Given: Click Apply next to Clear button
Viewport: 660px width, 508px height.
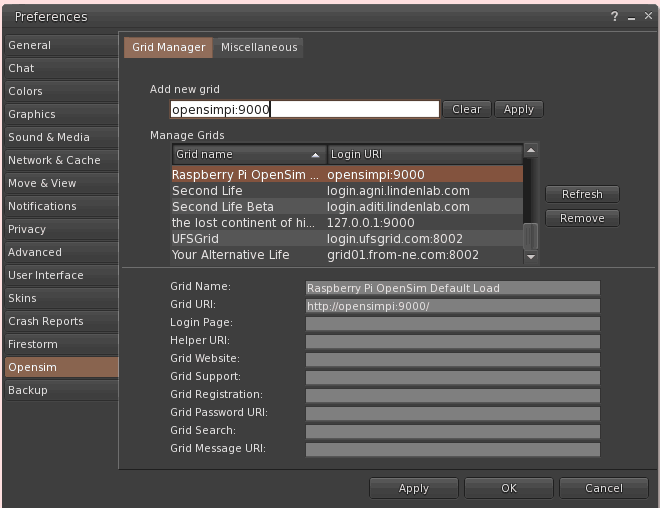Looking at the screenshot, I should [519, 109].
